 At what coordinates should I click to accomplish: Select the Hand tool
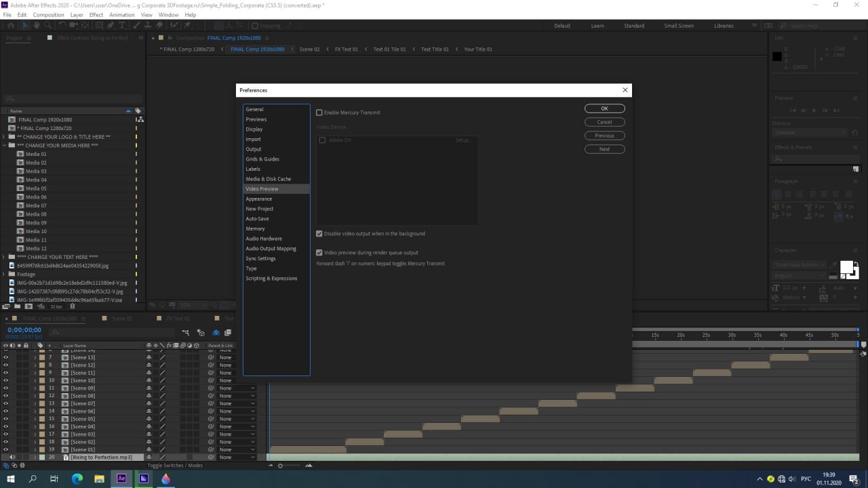pyautogui.click(x=37, y=26)
